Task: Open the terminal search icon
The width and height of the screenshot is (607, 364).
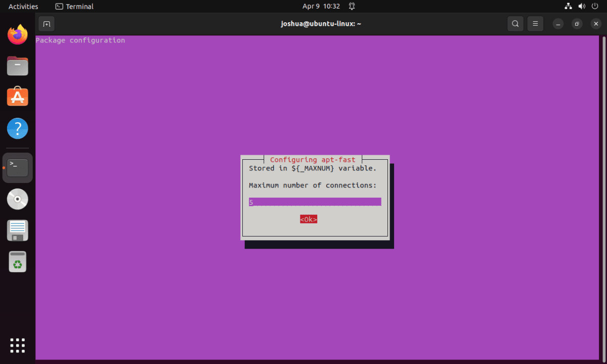Action: (x=515, y=23)
